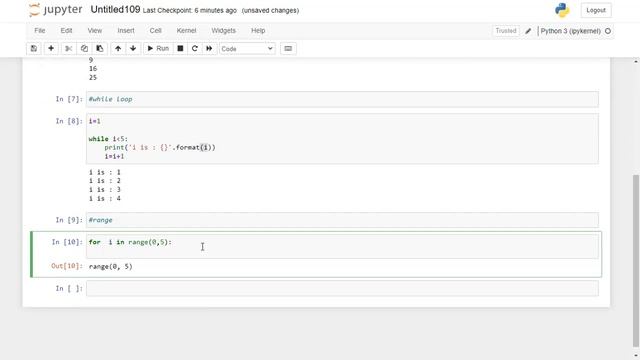Click the output line 'i is : 4'
This screenshot has height=360, width=640.
pyautogui.click(x=104, y=199)
